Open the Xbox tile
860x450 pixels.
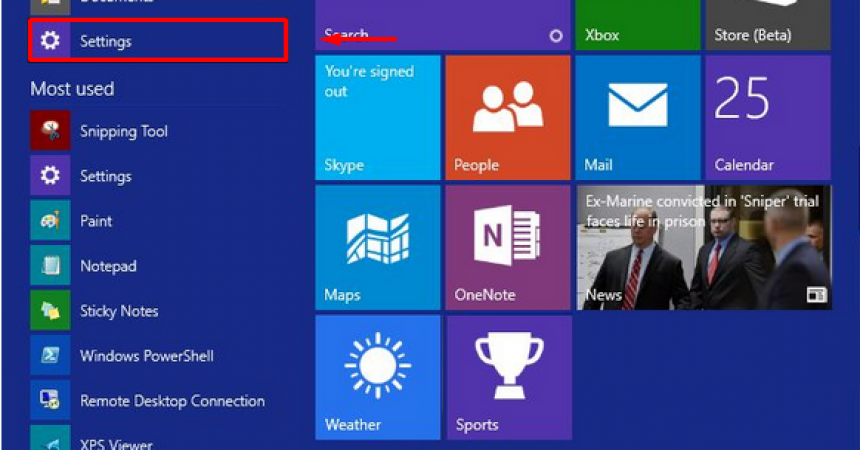tap(638, 25)
